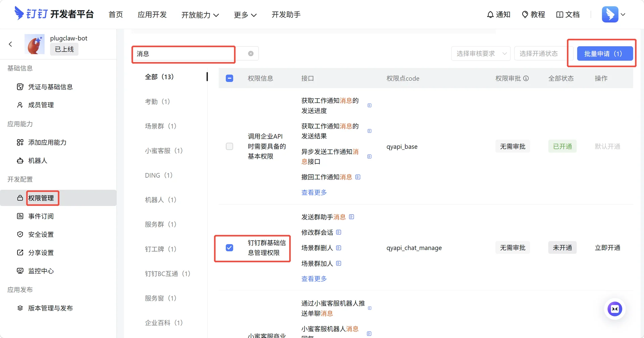Go back using the left arrow
Screen dimensions: 644x338
[10, 44]
